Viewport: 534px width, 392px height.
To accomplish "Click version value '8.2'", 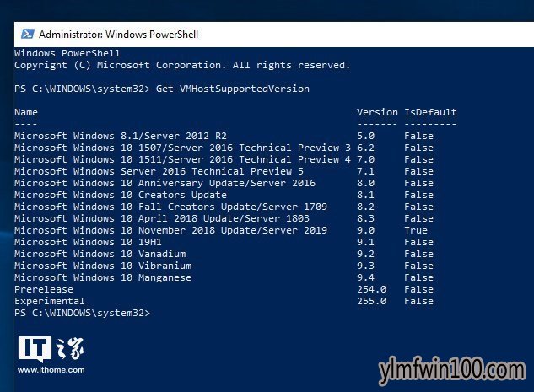I will 366,207.
